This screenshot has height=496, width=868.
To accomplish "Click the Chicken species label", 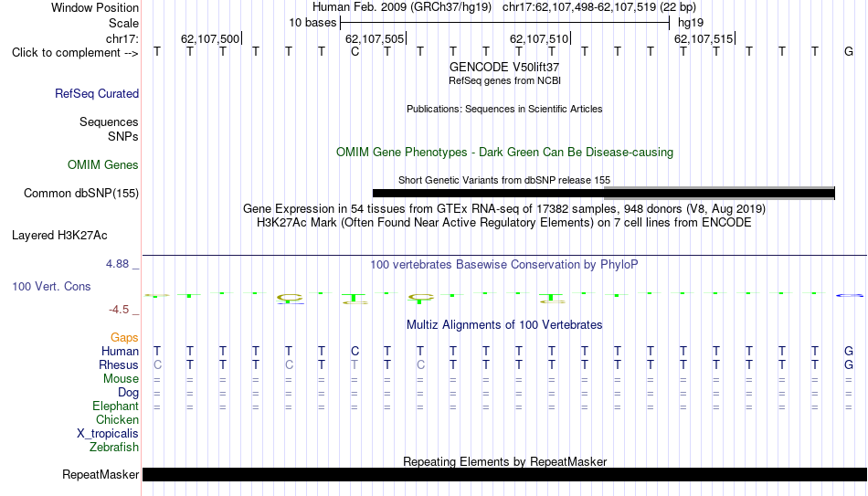I will 117,419.
